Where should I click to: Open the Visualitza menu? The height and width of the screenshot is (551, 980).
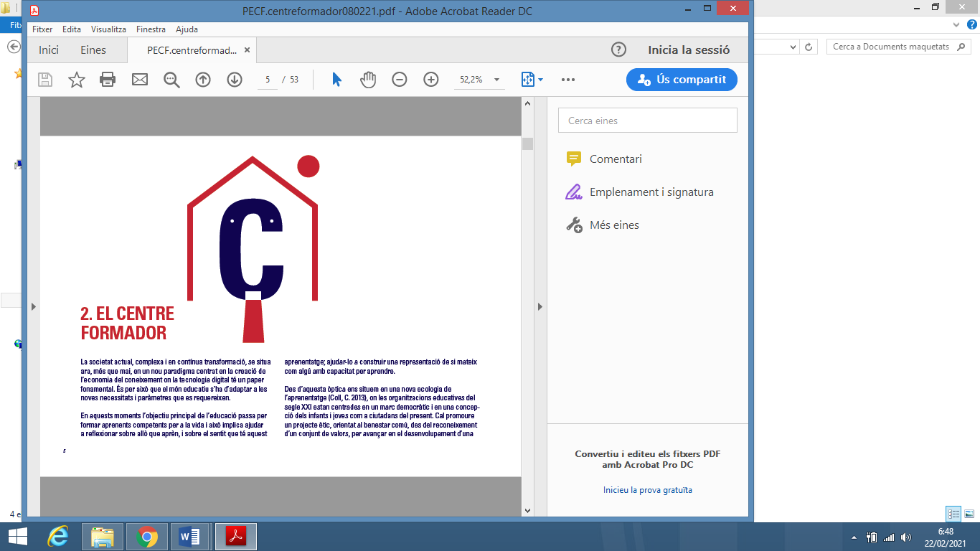108,29
